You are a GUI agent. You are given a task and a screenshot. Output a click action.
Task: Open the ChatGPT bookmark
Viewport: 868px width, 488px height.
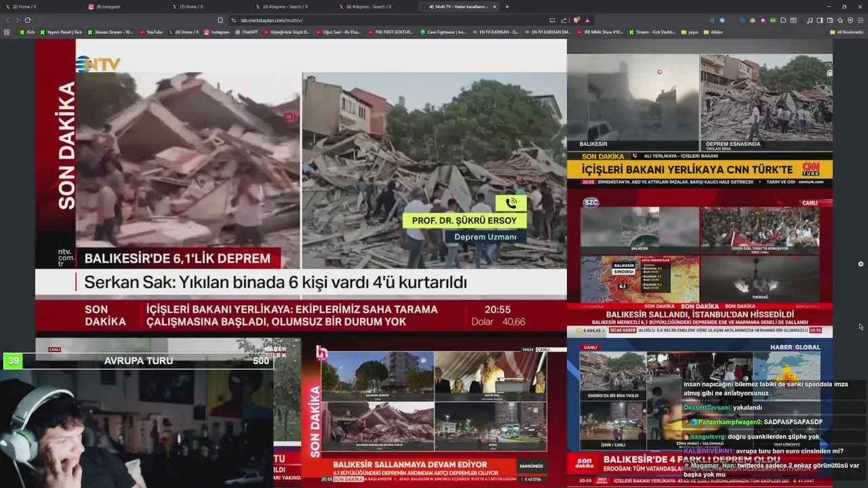(246, 32)
